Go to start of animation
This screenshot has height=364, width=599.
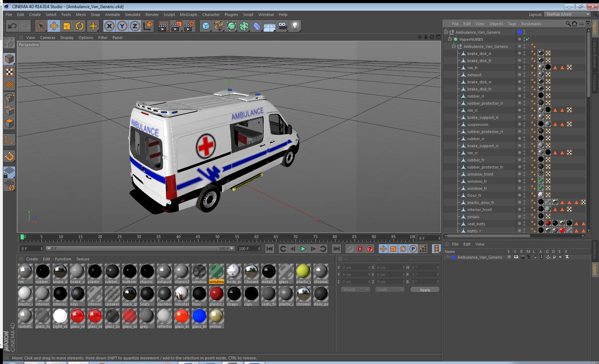(x=270, y=249)
